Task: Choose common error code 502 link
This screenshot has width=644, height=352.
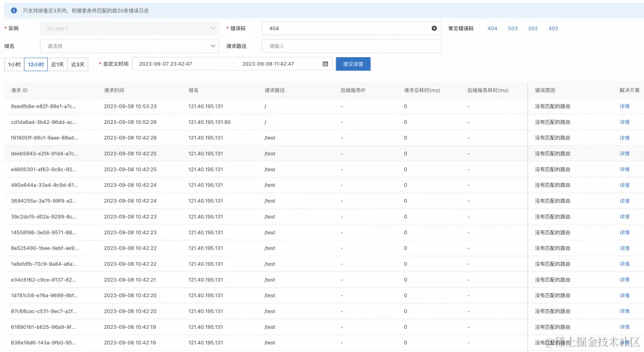Action: click(x=533, y=29)
